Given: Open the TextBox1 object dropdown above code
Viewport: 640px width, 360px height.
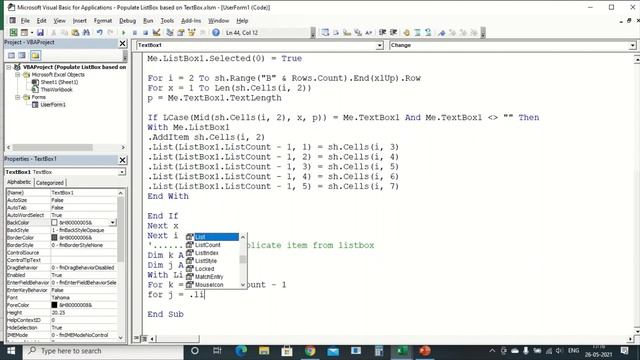Looking at the screenshot, I should (x=380, y=45).
